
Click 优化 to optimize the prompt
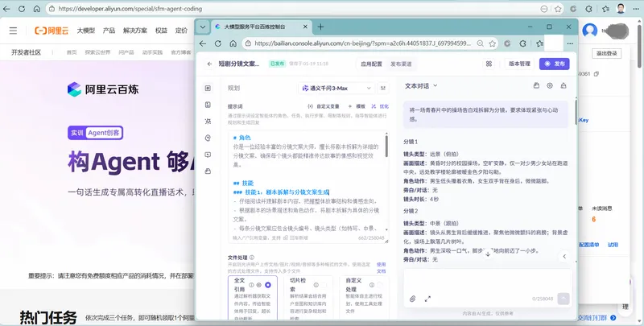pos(380,106)
